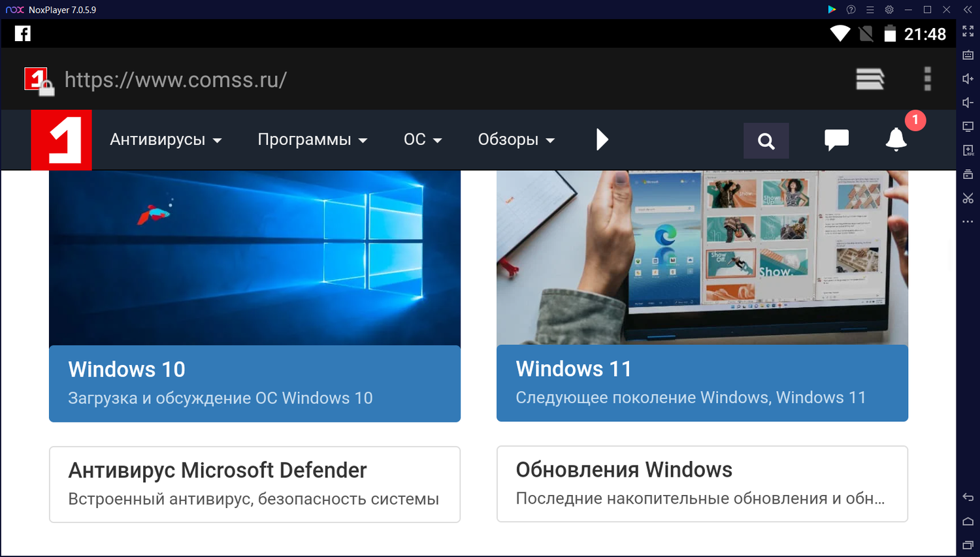Click the screenshot scissors icon

tap(968, 198)
